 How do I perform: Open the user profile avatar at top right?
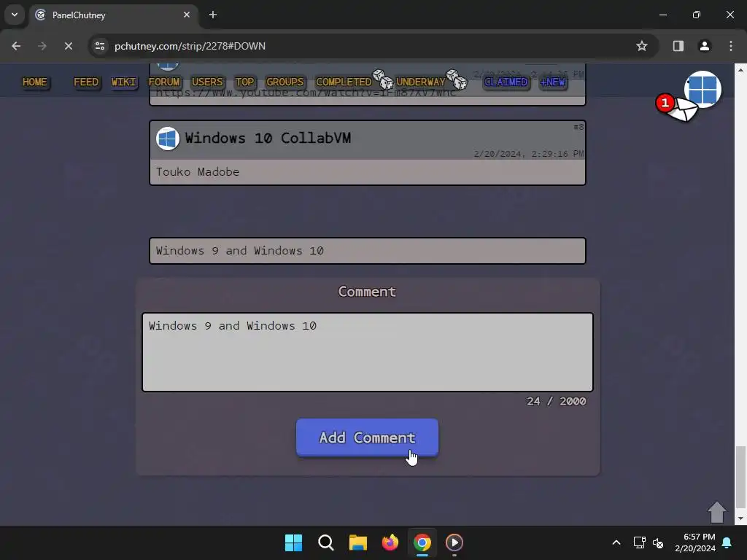click(703, 89)
